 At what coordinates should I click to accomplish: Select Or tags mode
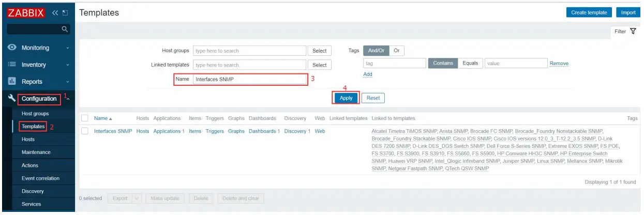click(x=396, y=51)
